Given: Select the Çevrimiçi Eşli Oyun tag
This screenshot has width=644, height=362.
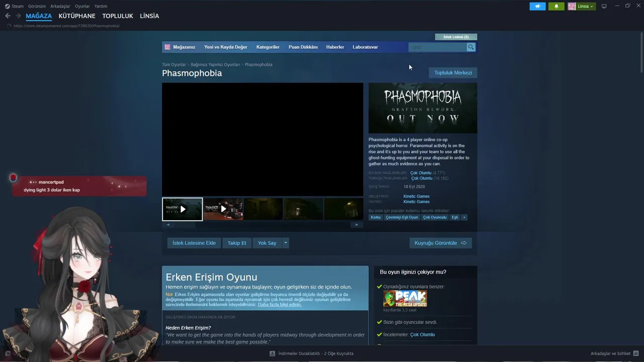Looking at the screenshot, I should tap(402, 217).
